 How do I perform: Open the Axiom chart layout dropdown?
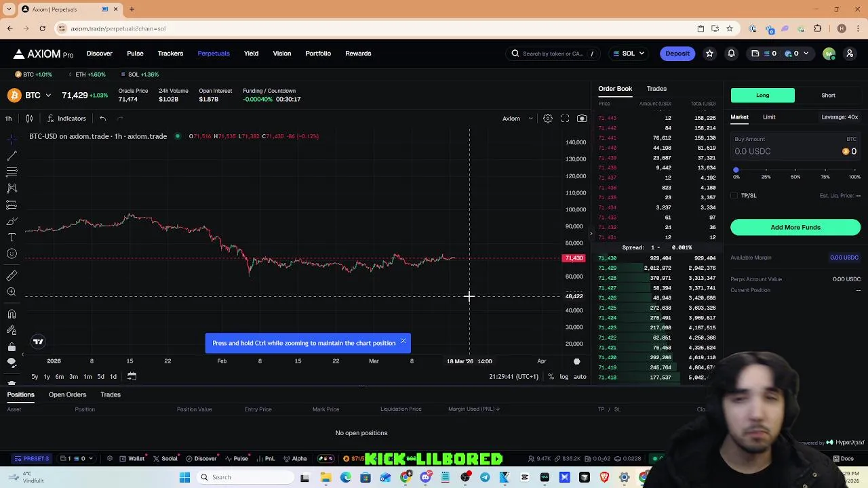point(517,119)
